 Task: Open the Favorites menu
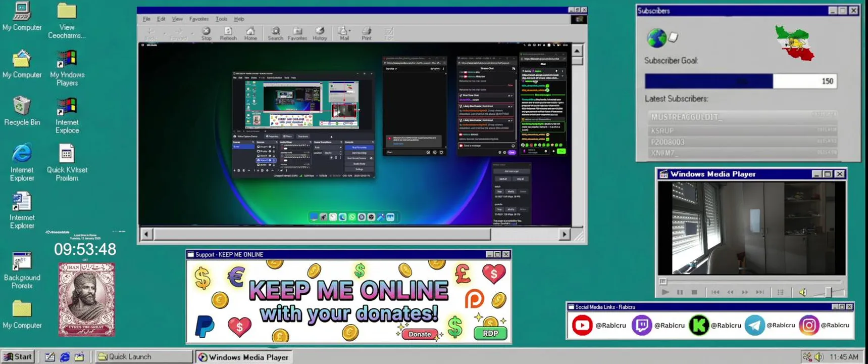pyautogui.click(x=199, y=19)
